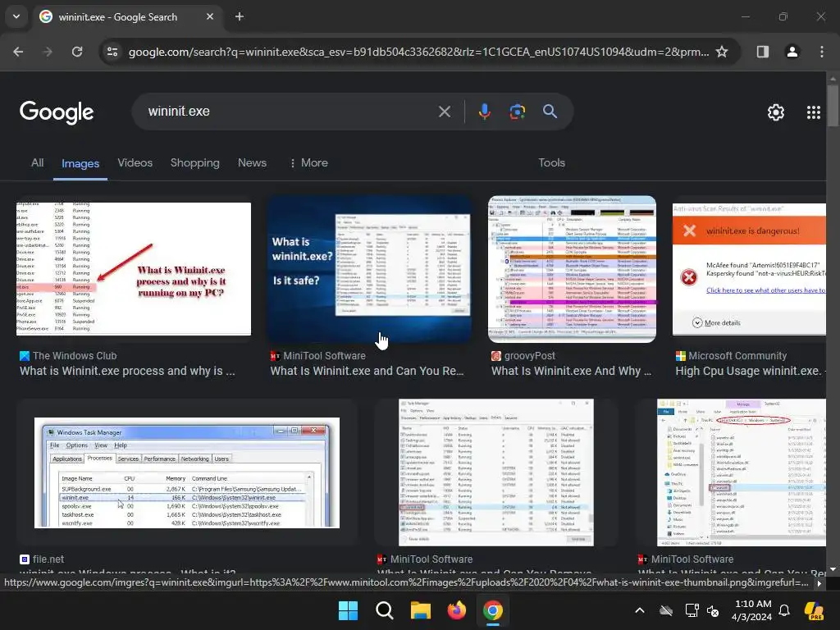840x630 pixels.
Task: Open the 'What is wininit.exe? Is it safe?' thumbnail
Action: pos(370,269)
